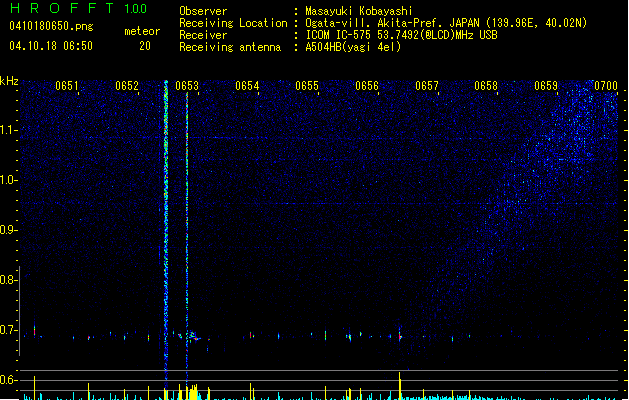Click the version number 1.0.0
The width and height of the screenshot is (629, 400).
(x=136, y=9)
